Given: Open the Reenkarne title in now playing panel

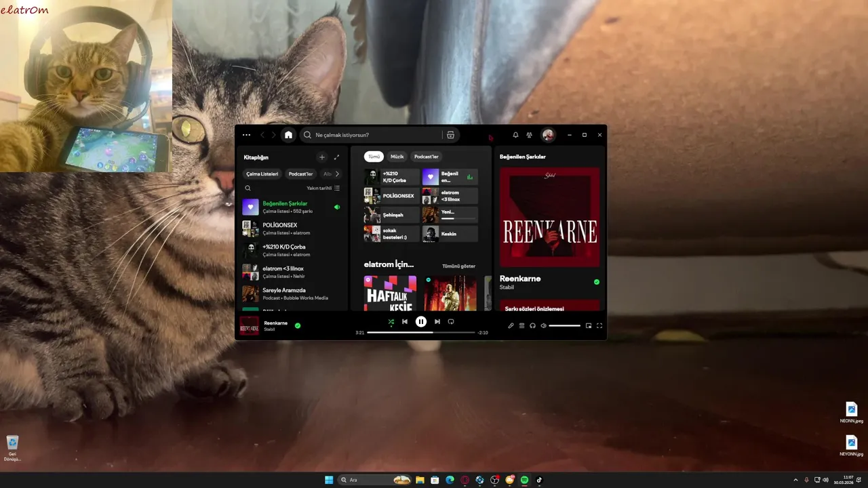Looking at the screenshot, I should tap(520, 279).
